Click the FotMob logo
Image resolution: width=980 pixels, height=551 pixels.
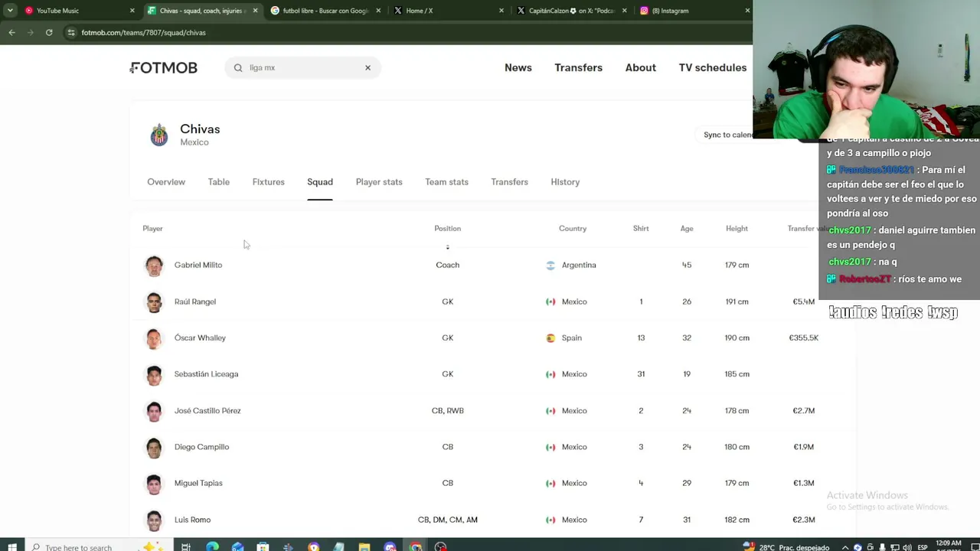pos(164,67)
